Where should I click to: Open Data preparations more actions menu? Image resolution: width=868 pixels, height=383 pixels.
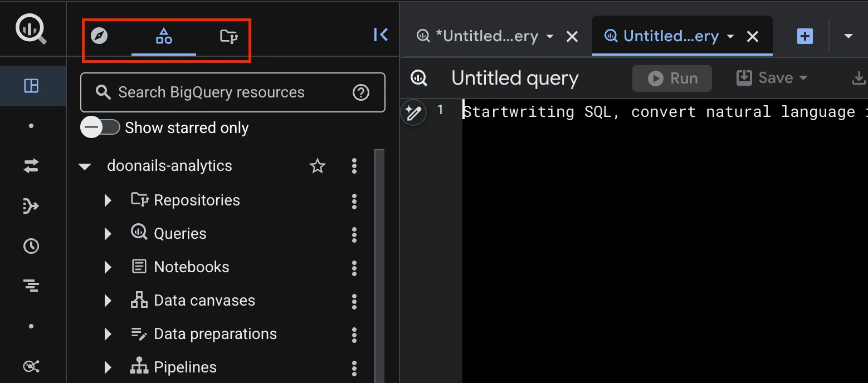click(354, 335)
